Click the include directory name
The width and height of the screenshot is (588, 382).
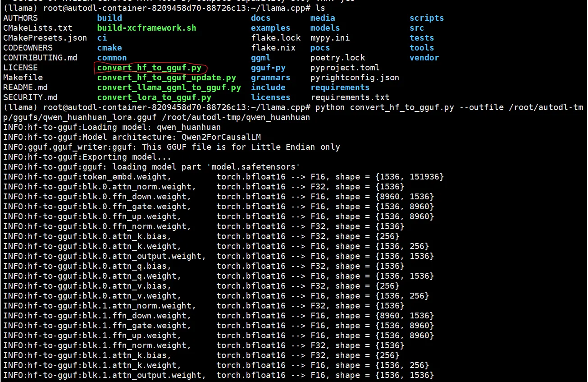[268, 87]
